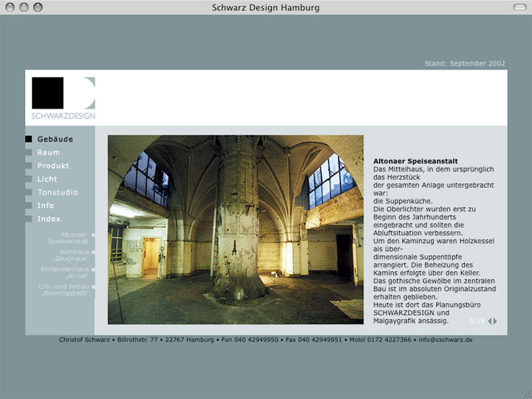Viewport: 532px width, 399px height.
Task: Click the info@cschwarz.de email link
Action: (x=445, y=340)
